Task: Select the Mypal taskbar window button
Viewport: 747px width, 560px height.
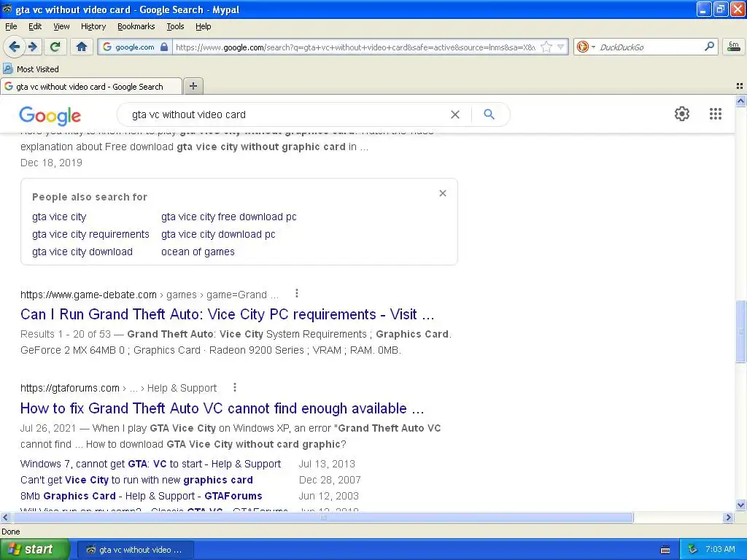Action: (x=135, y=550)
